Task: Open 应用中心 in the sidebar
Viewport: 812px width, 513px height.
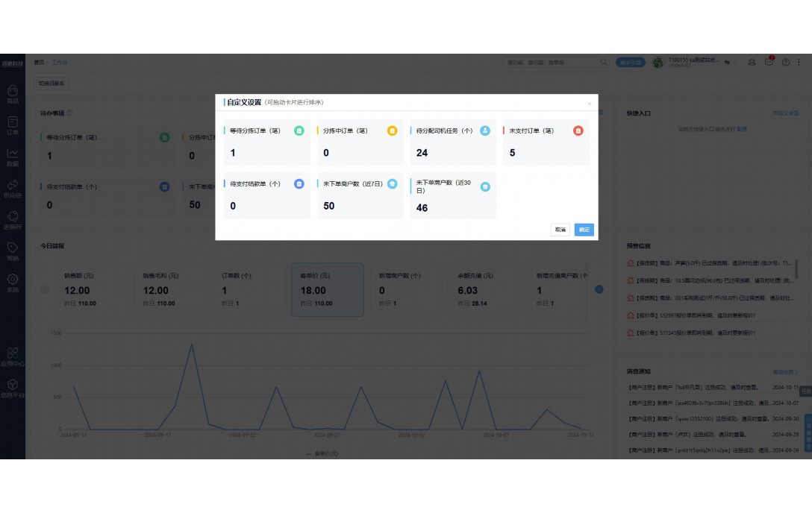Action: coord(13,356)
